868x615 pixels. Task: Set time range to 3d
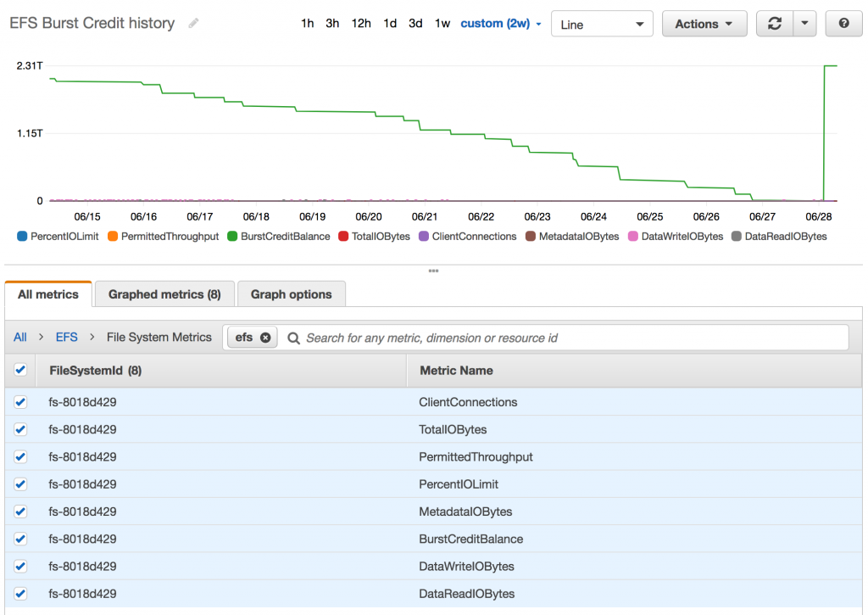click(415, 23)
